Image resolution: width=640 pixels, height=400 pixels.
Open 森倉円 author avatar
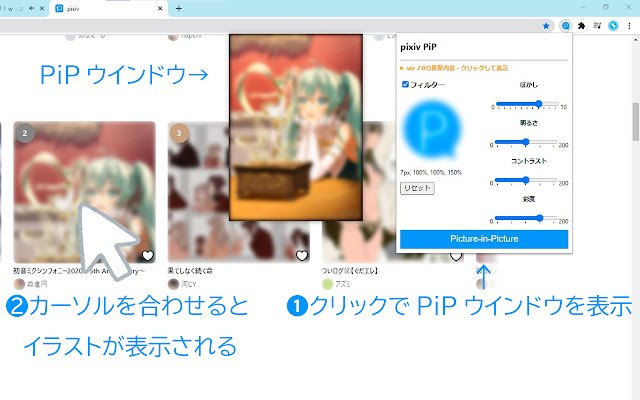tap(19, 284)
